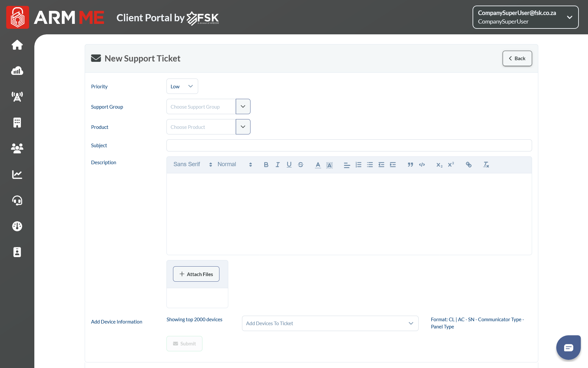Image resolution: width=588 pixels, height=368 pixels.
Task: Open the CompanySuperUser account menu
Action: (525, 17)
